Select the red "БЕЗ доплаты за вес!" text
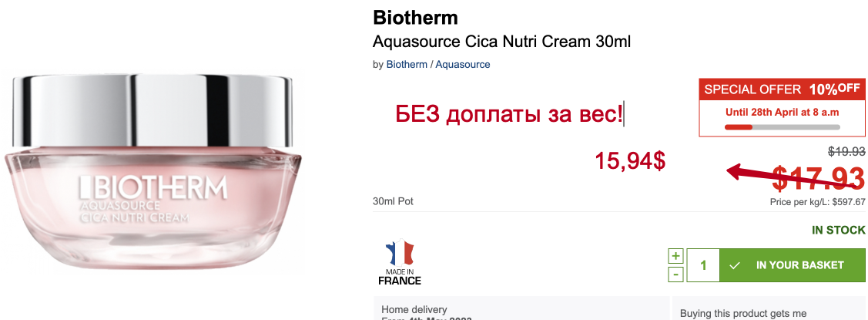Viewport: 868px width, 320px height. (x=509, y=115)
